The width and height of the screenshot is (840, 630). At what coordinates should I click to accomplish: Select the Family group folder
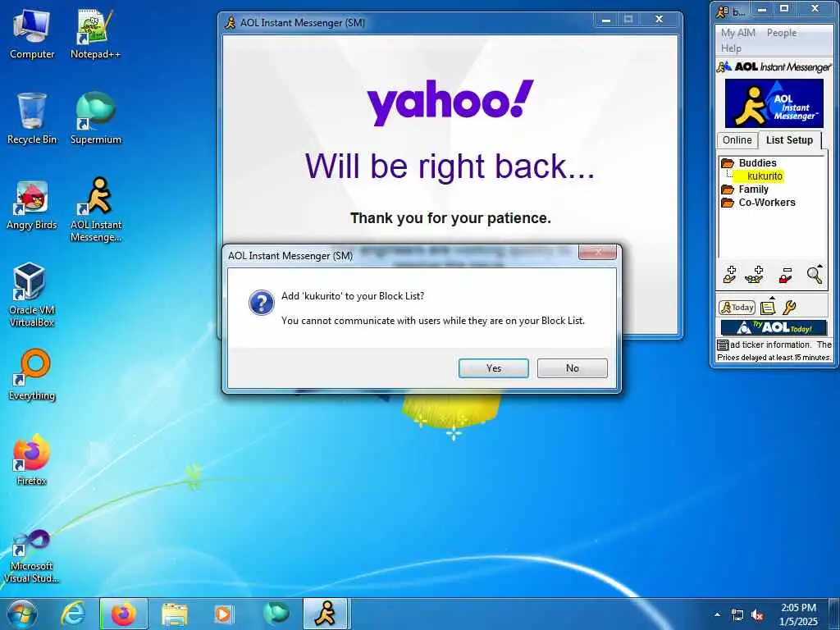click(753, 189)
